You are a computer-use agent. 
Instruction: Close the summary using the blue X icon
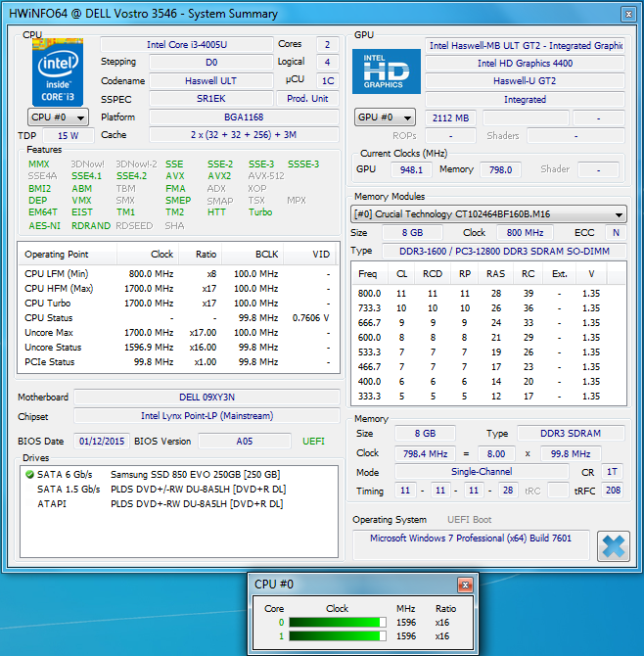point(613,546)
